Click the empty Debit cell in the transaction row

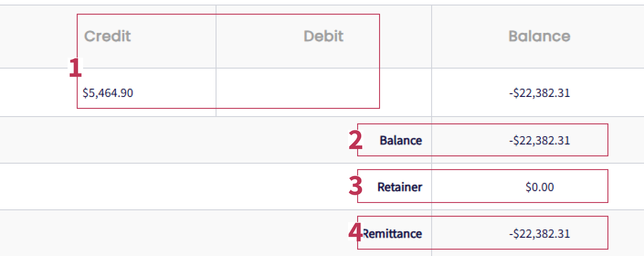point(323,93)
